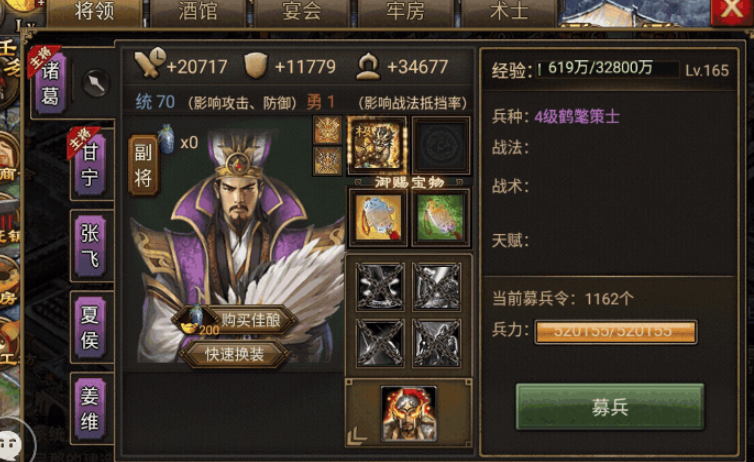
Task: Click the 快速换装 quick equip button
Action: pyautogui.click(x=235, y=355)
